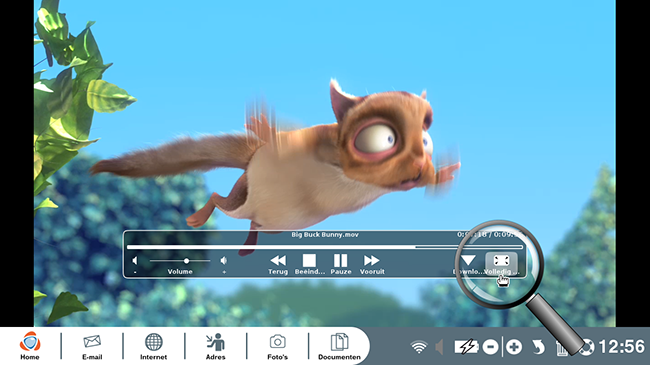Open the Foto's camera app
Image resolution: width=650 pixels, height=365 pixels.
click(277, 346)
